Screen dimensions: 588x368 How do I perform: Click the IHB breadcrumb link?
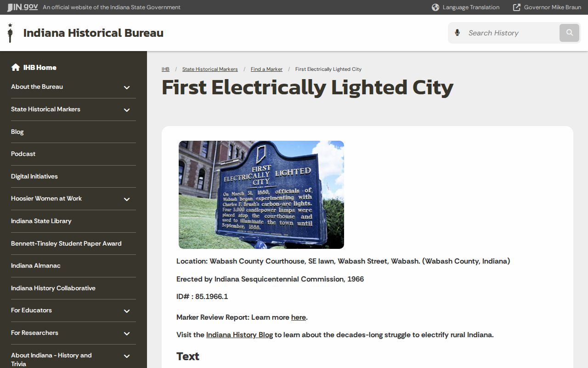pyautogui.click(x=165, y=69)
